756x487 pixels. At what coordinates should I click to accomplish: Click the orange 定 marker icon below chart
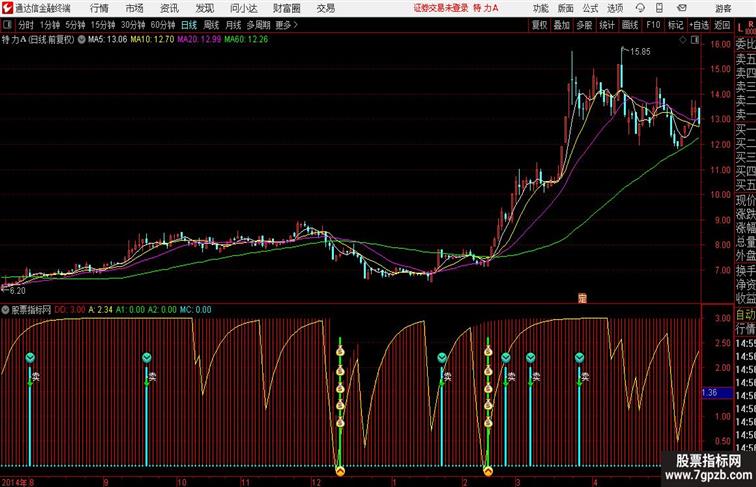[582, 298]
